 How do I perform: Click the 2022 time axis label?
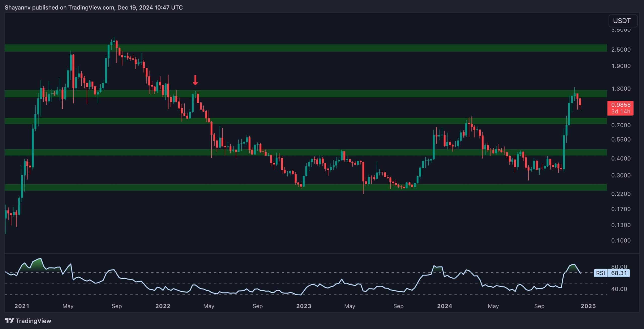[163, 306]
